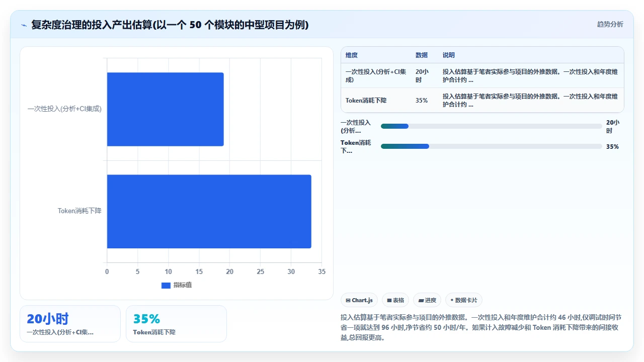Click the summary paragraph starting 投入估算基于
The image size is (644, 362).
pyautogui.click(x=482, y=328)
